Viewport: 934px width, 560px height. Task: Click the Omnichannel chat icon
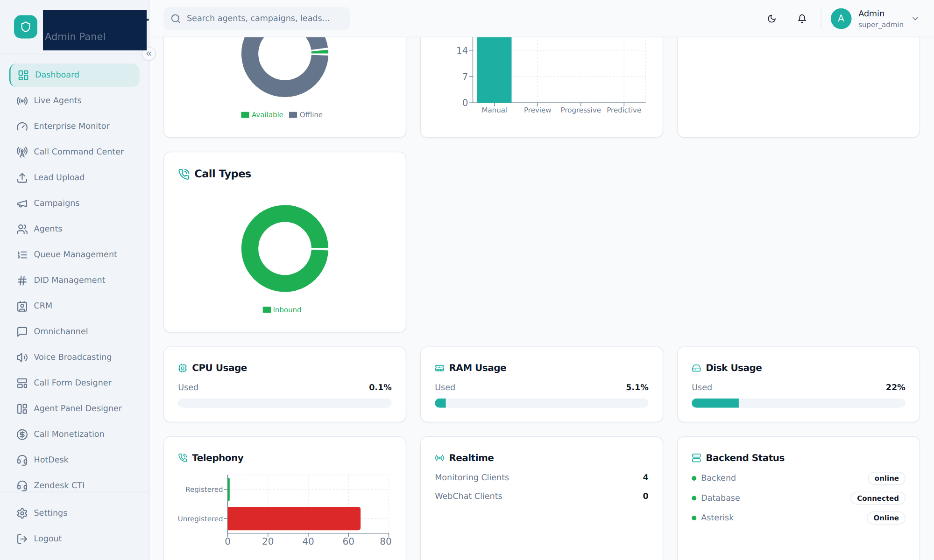(x=22, y=332)
